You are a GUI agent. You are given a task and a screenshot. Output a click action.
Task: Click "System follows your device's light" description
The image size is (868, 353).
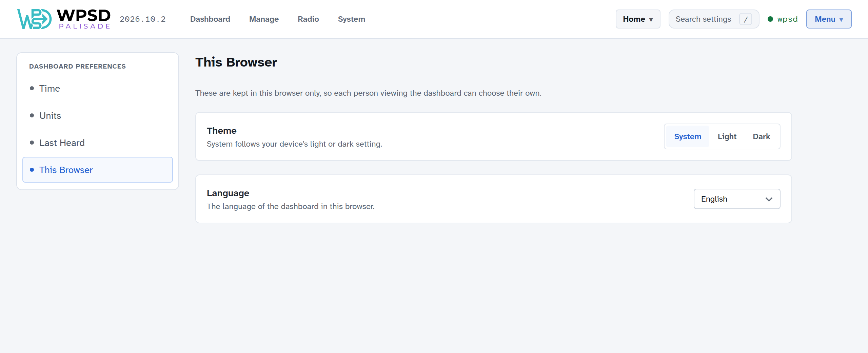(294, 144)
